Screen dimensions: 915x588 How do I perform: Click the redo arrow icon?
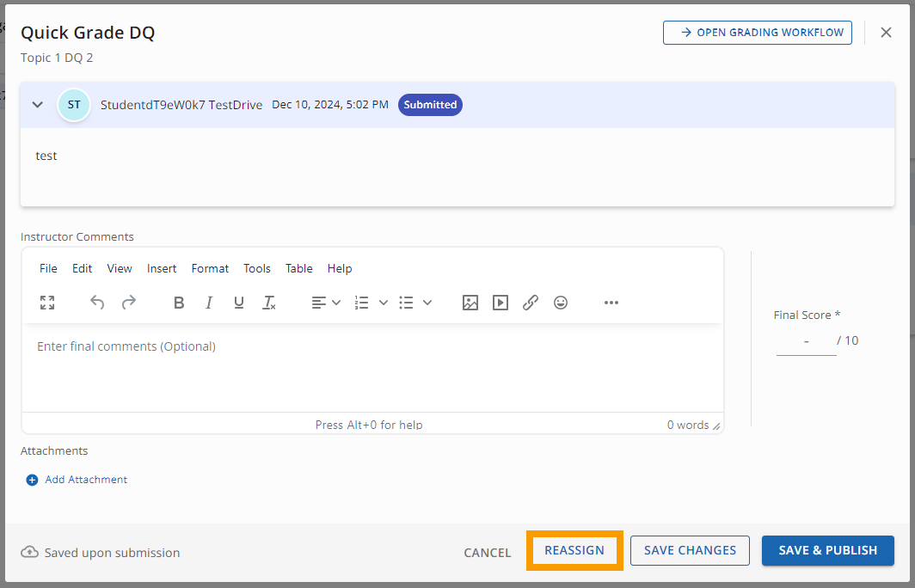coord(128,303)
